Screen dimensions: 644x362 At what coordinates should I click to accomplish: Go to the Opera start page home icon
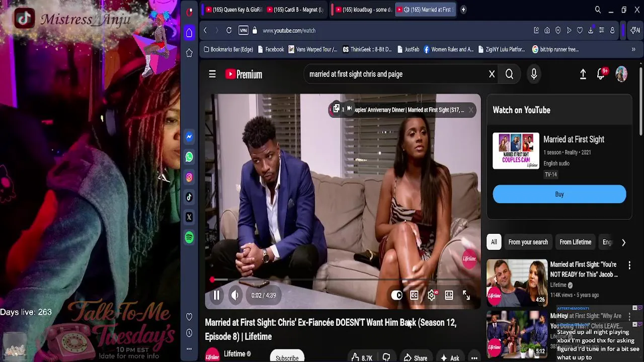pyautogui.click(x=189, y=33)
